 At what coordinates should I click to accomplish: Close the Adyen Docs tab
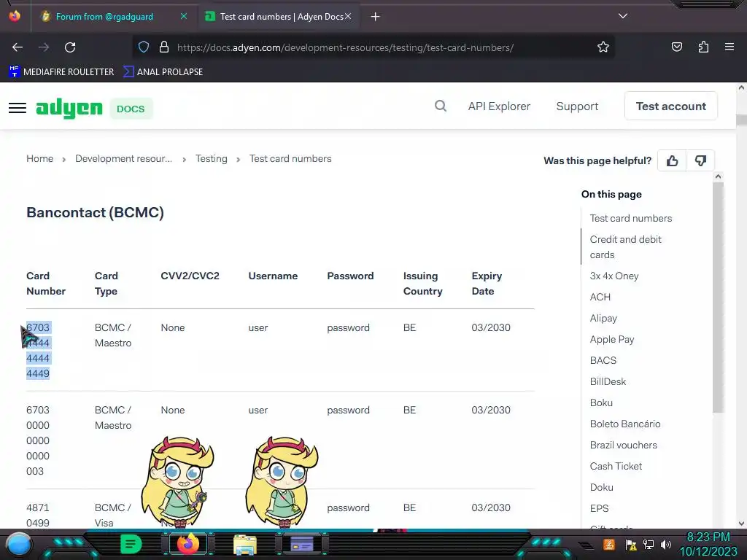(348, 16)
